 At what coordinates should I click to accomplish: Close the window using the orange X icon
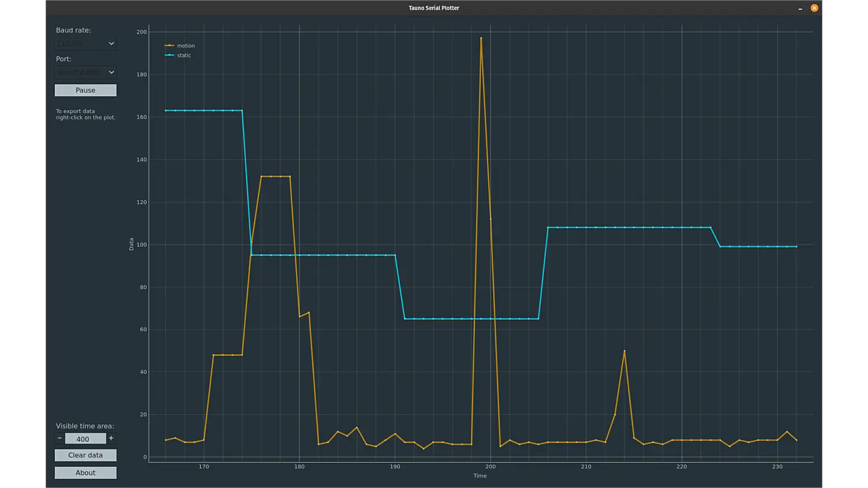pos(814,8)
